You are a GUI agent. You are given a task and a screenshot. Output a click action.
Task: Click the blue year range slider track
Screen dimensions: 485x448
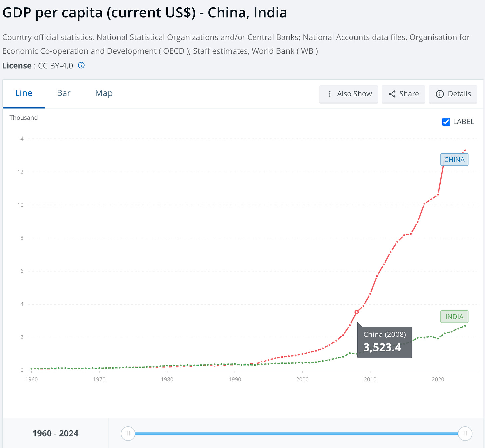point(296,433)
